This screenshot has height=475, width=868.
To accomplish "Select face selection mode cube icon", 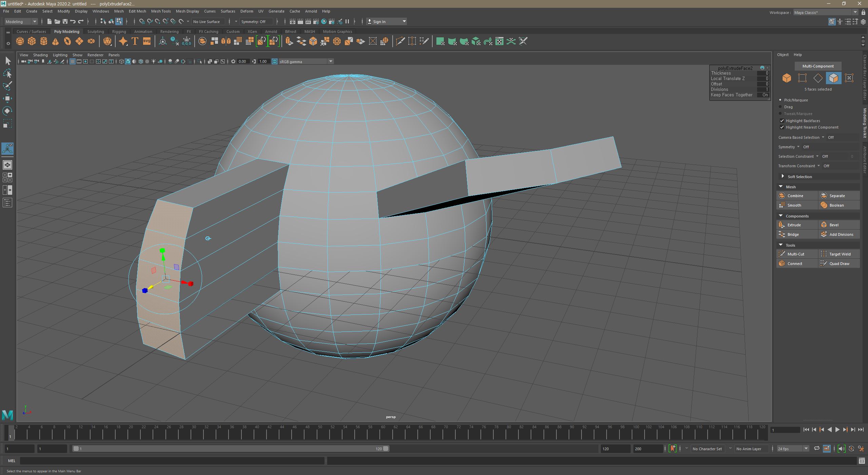I will (x=833, y=78).
